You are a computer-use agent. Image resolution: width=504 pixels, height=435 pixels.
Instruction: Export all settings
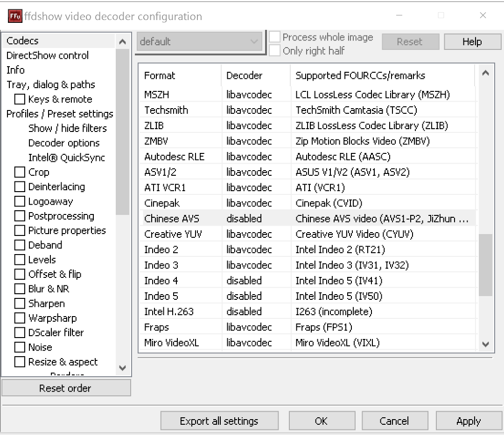pyautogui.click(x=219, y=421)
